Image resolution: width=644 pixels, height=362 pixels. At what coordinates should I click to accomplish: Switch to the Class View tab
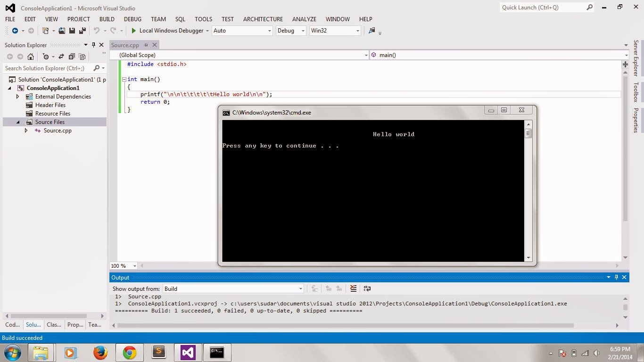(x=53, y=325)
